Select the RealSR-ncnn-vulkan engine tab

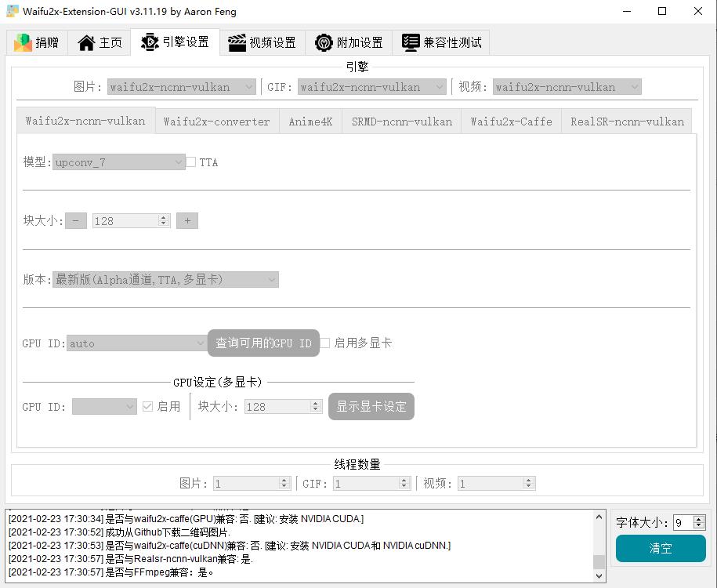coord(626,122)
